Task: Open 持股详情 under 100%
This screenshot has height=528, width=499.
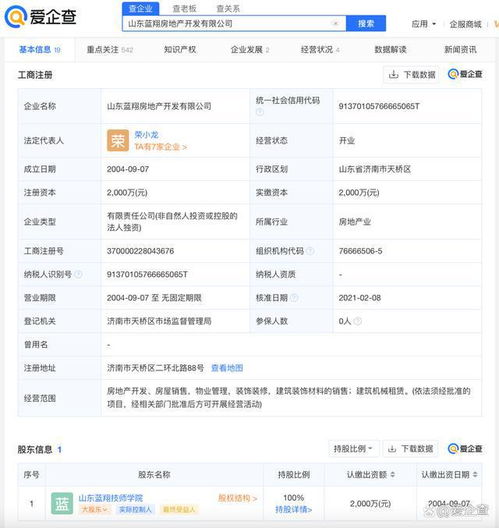Action: point(294,509)
